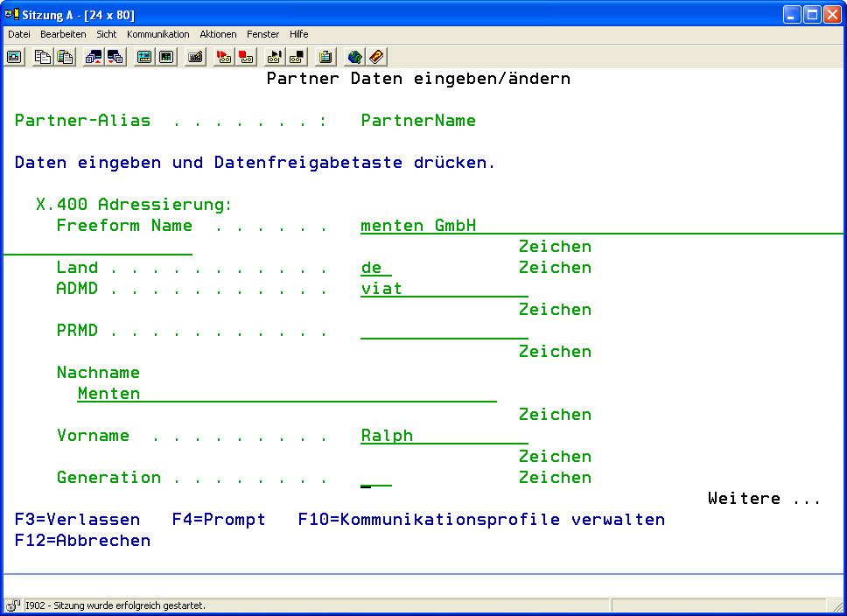Click F10=Kommunikationsprofile verwalten

coord(481,520)
